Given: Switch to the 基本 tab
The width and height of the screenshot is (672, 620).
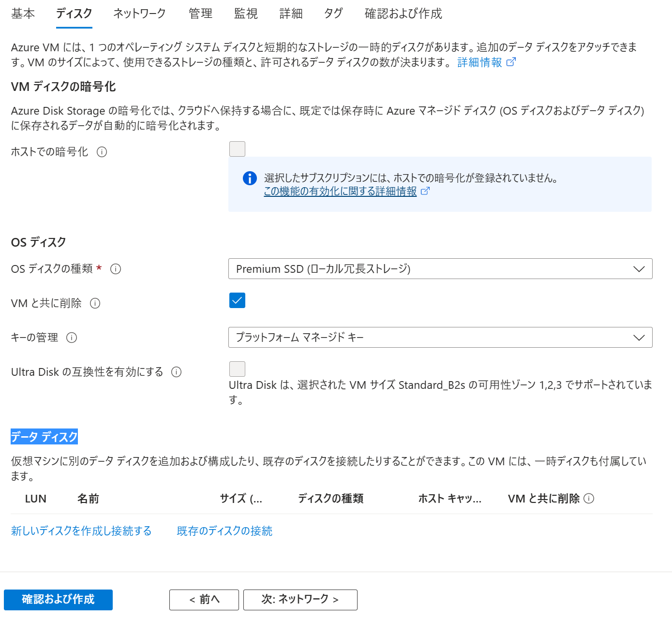Looking at the screenshot, I should point(23,14).
